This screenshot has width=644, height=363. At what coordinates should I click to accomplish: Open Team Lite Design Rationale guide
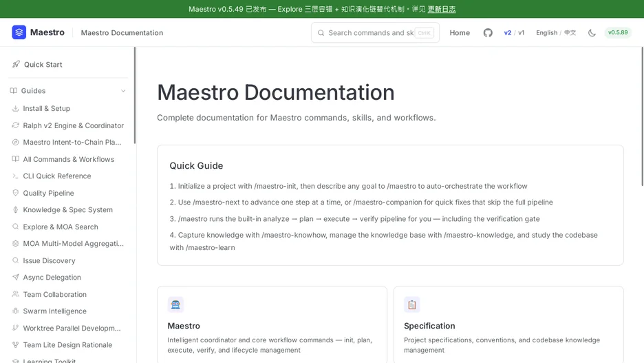tap(68, 344)
